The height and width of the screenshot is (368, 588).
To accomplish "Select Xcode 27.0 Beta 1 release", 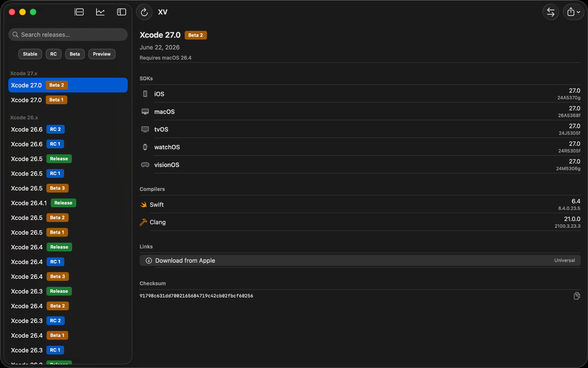I will tap(68, 100).
